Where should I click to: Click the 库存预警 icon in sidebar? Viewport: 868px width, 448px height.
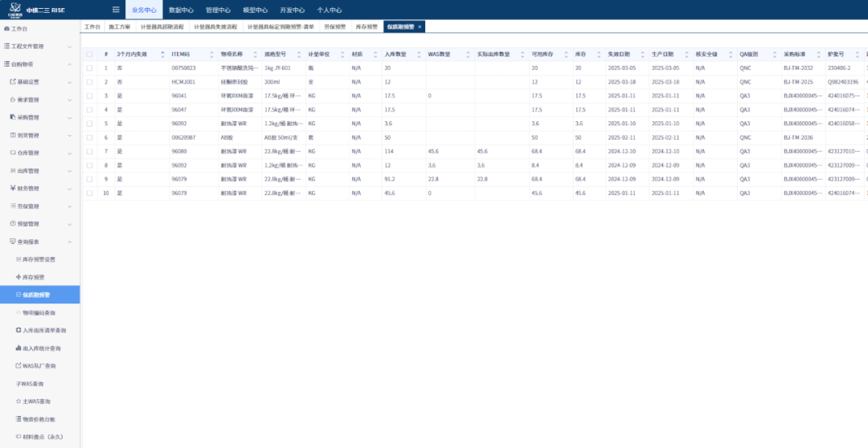coord(18,277)
